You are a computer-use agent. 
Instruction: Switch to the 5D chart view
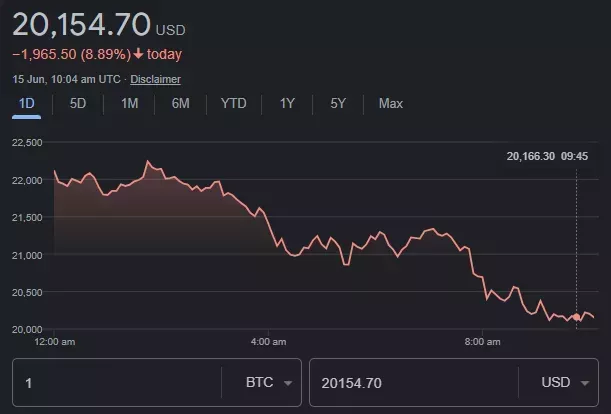pos(77,103)
